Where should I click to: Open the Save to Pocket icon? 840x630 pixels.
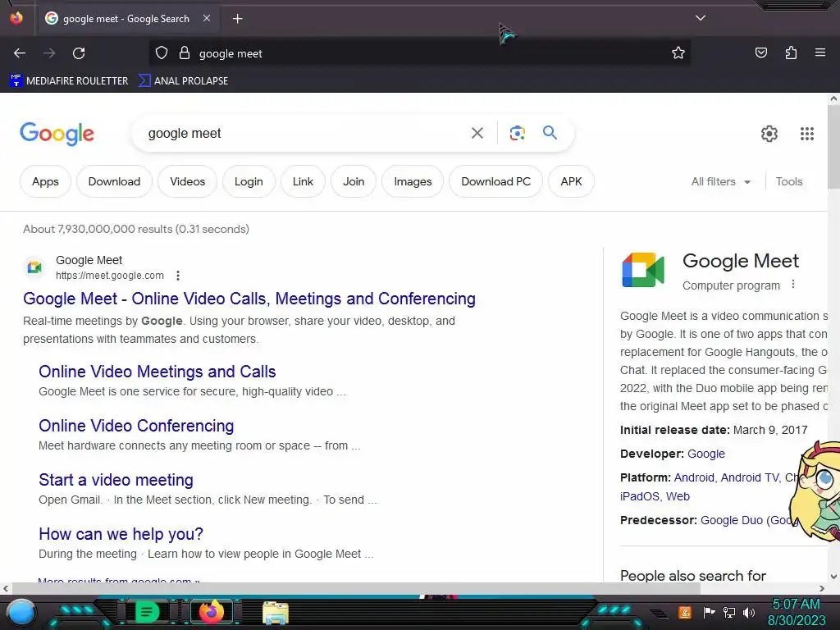click(x=760, y=52)
